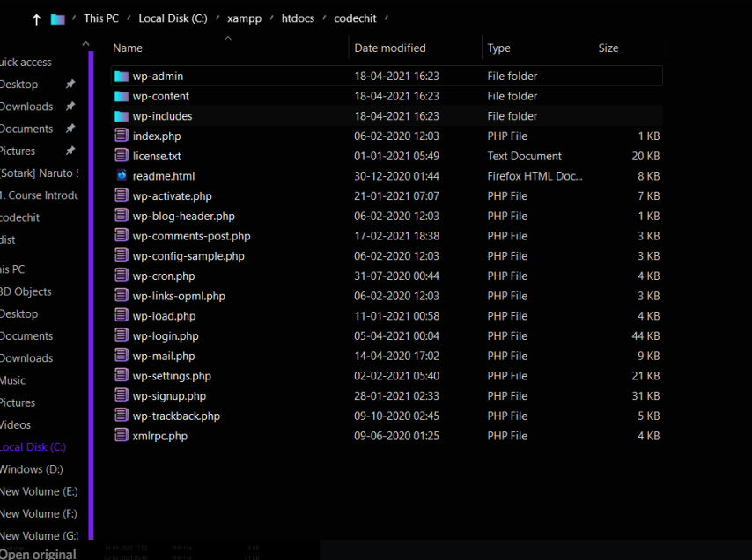Go to This PC in the breadcrumb
The image size is (752, 560).
101,18
